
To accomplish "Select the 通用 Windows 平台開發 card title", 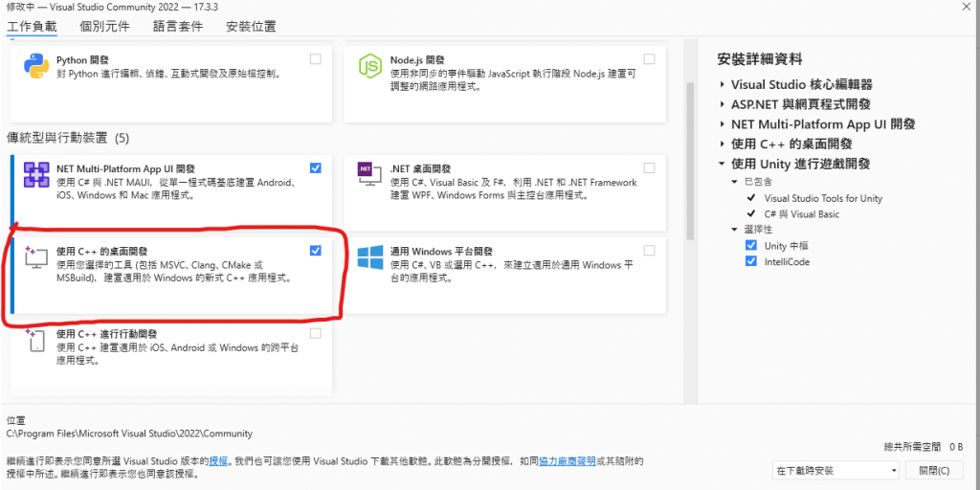I will (x=441, y=252).
